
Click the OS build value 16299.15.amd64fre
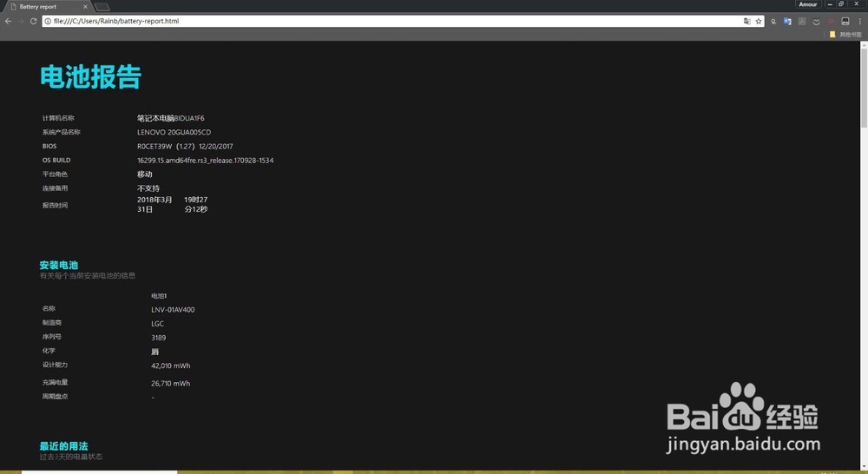[x=206, y=160]
